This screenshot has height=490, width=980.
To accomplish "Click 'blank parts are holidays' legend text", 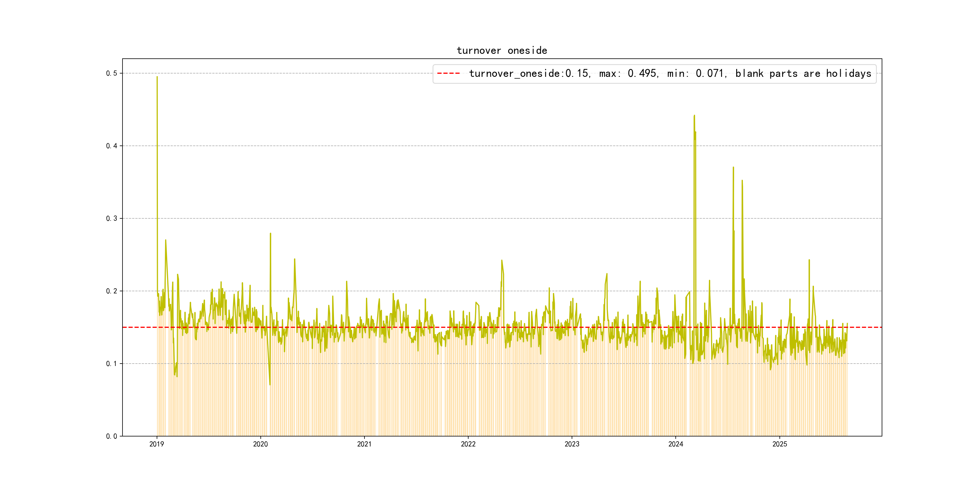I will pyautogui.click(x=803, y=73).
